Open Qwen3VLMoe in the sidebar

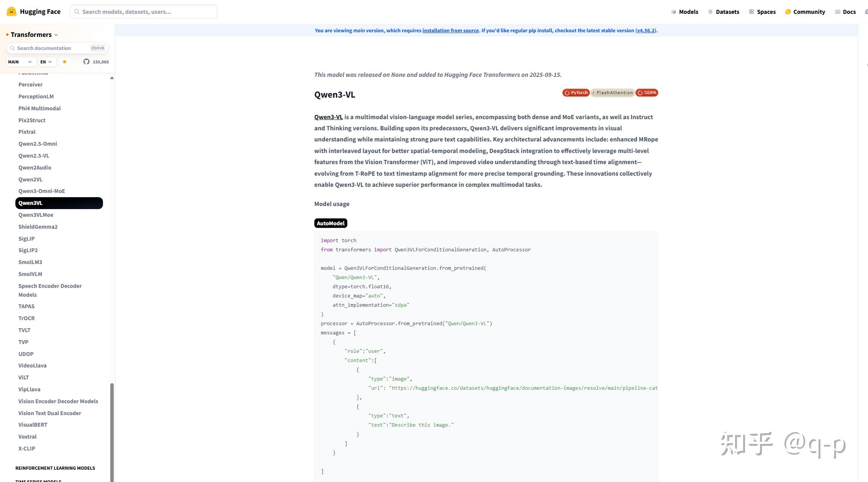click(x=36, y=215)
